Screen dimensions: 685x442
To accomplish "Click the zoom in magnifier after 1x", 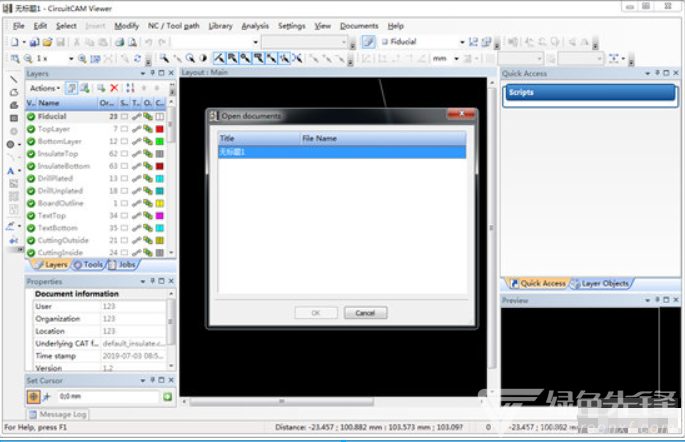I will pyautogui.click(x=82, y=59).
